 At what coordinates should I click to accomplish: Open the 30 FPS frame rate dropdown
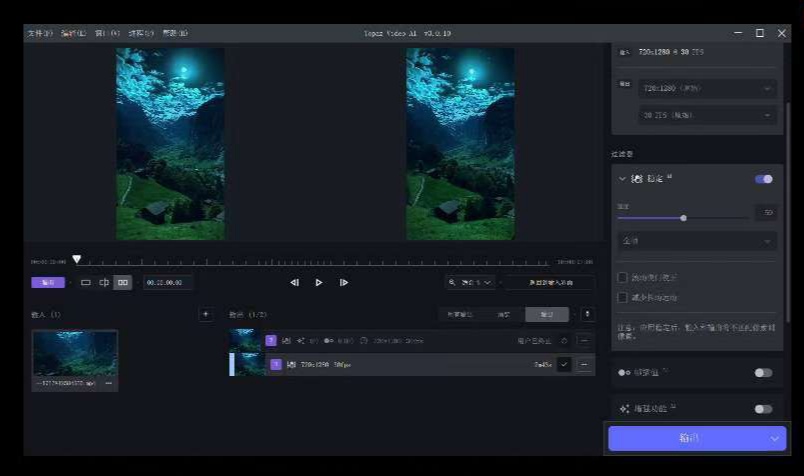tap(707, 116)
